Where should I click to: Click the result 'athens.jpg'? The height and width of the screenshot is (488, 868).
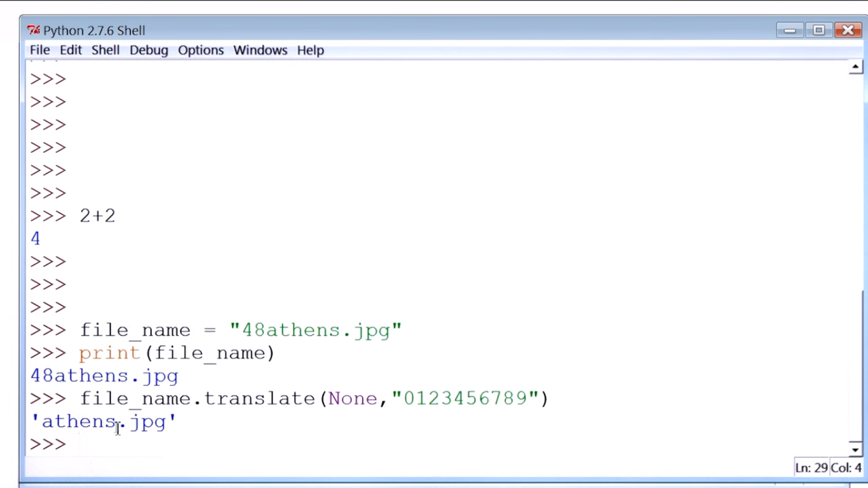click(104, 422)
